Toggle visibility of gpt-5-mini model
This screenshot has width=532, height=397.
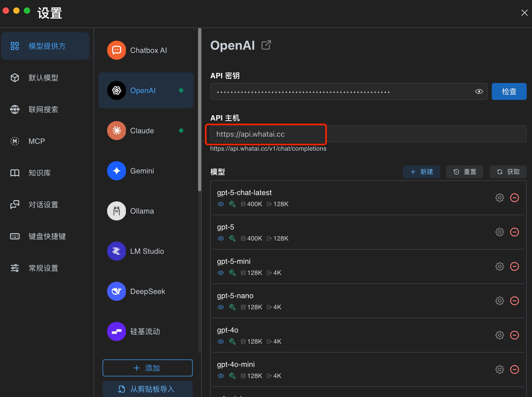[221, 273]
